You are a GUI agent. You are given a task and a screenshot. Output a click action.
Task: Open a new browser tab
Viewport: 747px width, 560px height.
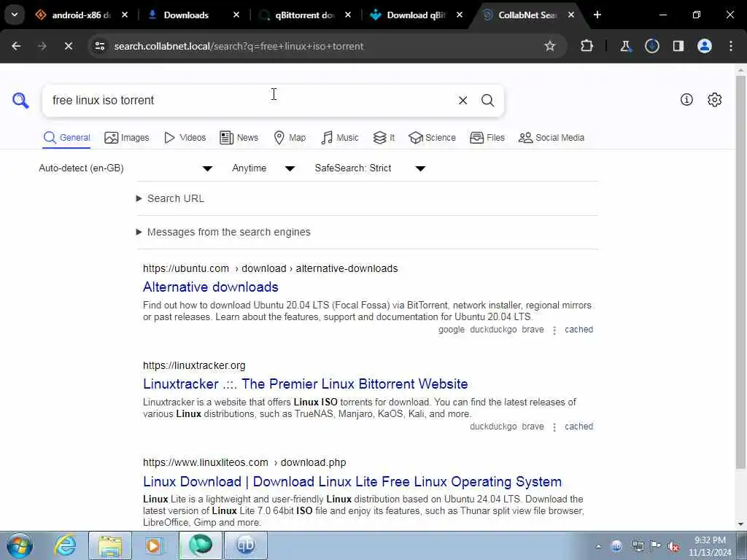coord(597,15)
